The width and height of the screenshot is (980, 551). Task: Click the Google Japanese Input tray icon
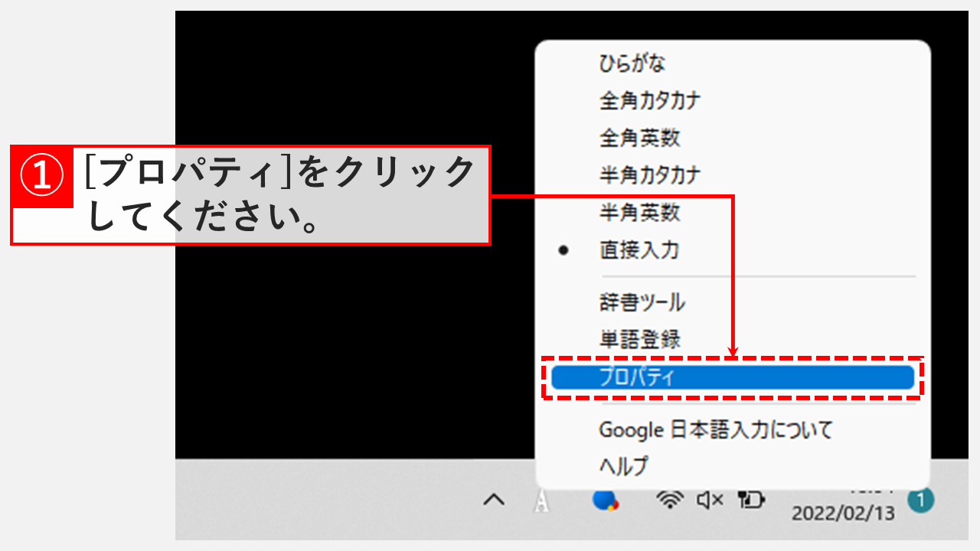(606, 500)
